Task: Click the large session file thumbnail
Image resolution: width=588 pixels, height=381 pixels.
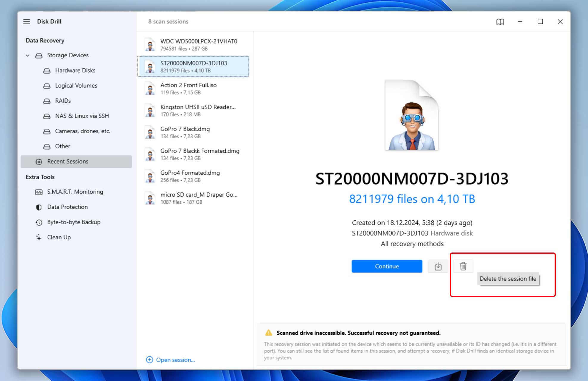Action: pos(412,115)
